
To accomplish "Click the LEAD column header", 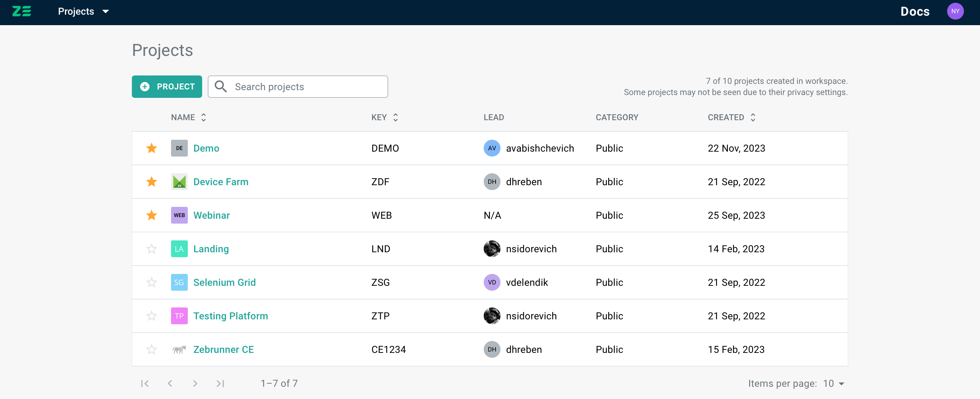I will click(x=493, y=117).
